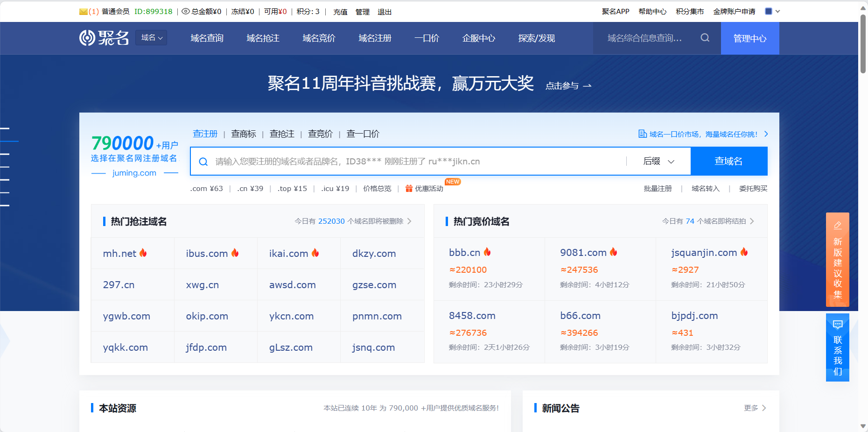Open the 297.cn domain entry
Viewport: 868px width, 432px height.
pos(119,284)
